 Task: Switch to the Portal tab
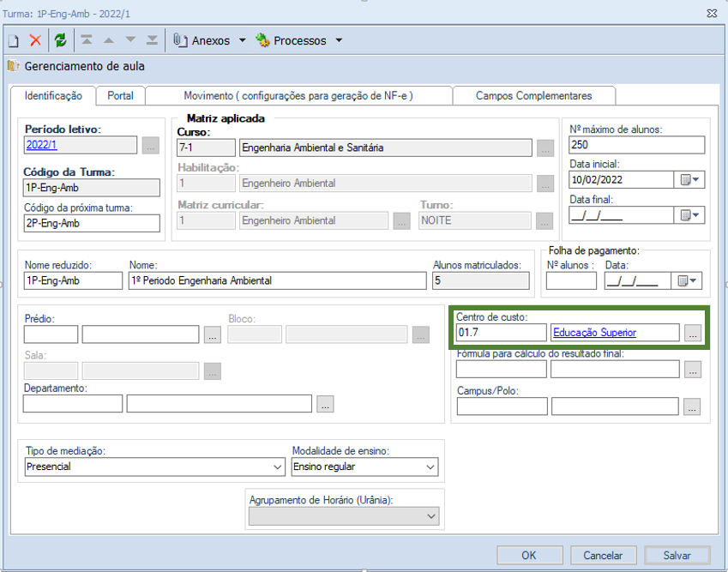coord(121,96)
